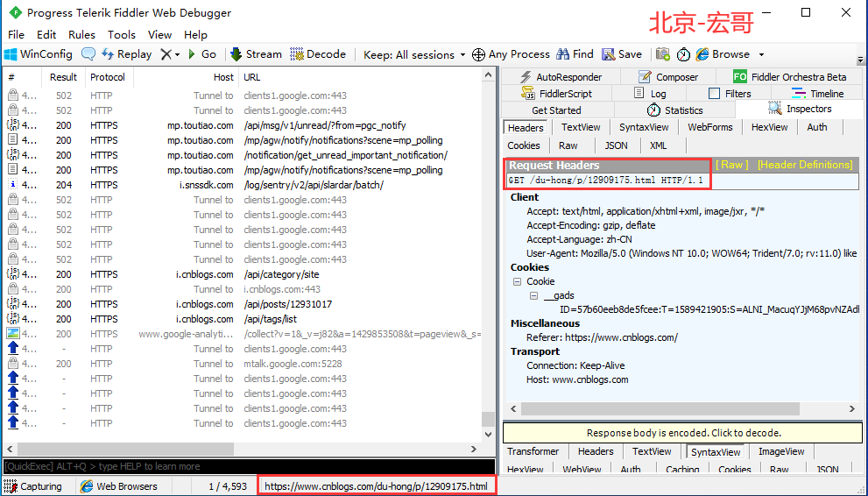Open request Cookies inspector tab
This screenshot has width=868, height=496.
tap(524, 145)
